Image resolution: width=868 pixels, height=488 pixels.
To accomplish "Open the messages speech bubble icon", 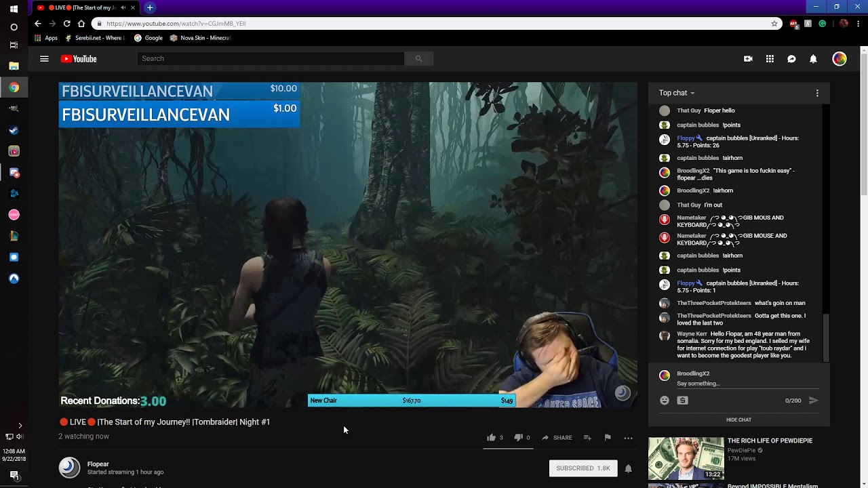I will 791,59.
